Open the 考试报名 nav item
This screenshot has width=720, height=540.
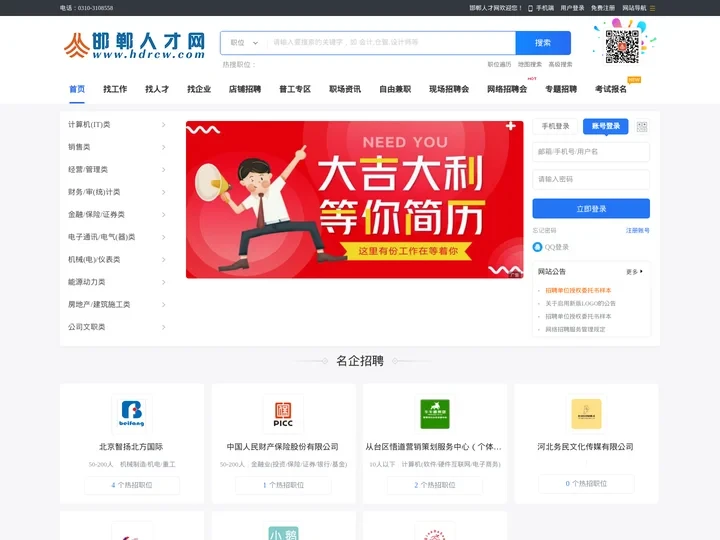click(611, 89)
